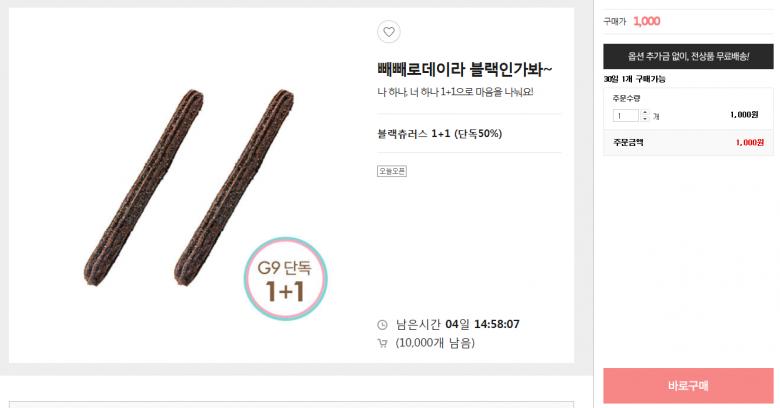This screenshot has height=408, width=780.
Task: Open product title 빼빼로데이라 블랙인가봐~
Action: point(465,69)
